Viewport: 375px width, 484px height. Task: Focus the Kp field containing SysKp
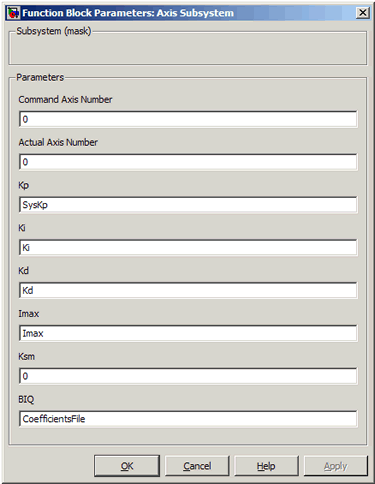pos(188,205)
